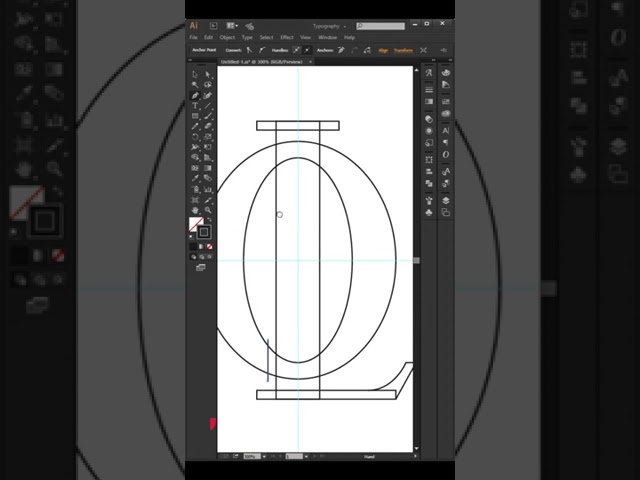Open Adobe Bridge button

point(213,26)
